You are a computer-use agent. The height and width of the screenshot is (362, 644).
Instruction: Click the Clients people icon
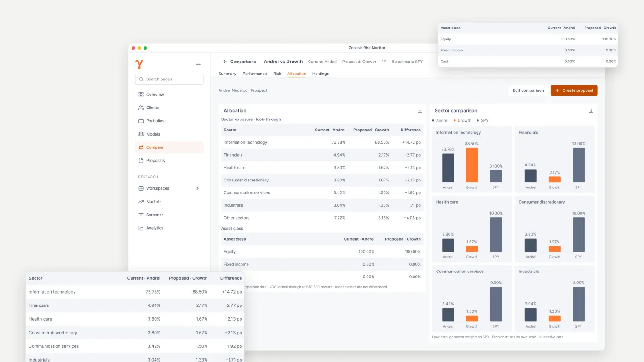141,107
